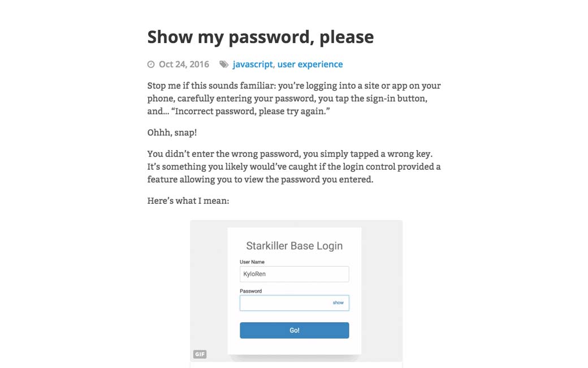Click the tags icon before javascript
The height and width of the screenshot is (368, 588).
point(224,65)
